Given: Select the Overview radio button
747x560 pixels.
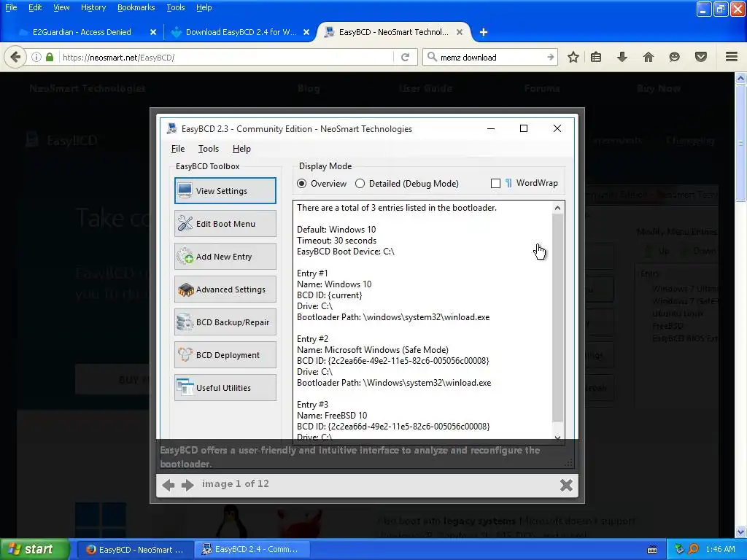Looking at the screenshot, I should coord(301,183).
